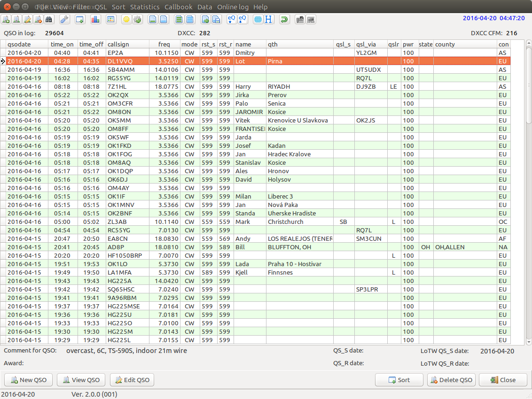Screen dimensions: 532x399
Task: Click the qth column header
Action: [x=300, y=44]
